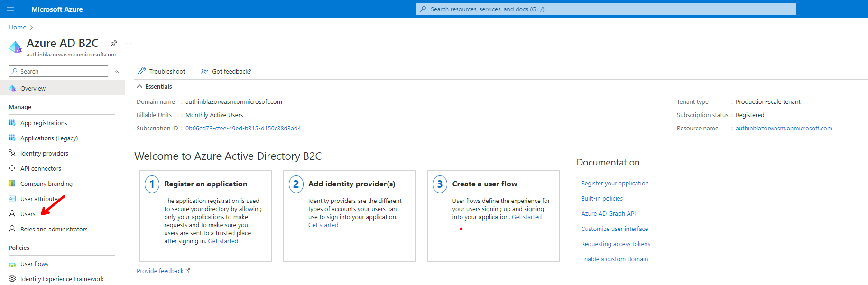Click the User flows hierarchy icon
The height and width of the screenshot is (285, 868).
coord(12,263)
